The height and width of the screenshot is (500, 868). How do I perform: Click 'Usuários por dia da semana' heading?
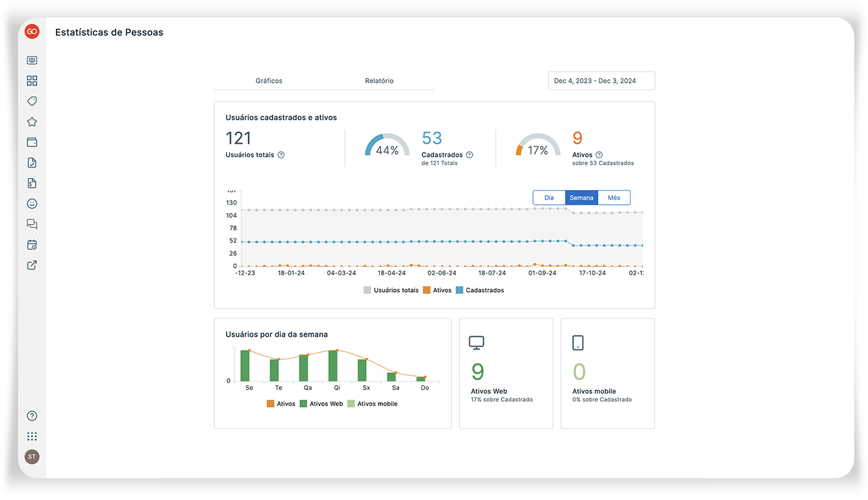[x=276, y=334]
